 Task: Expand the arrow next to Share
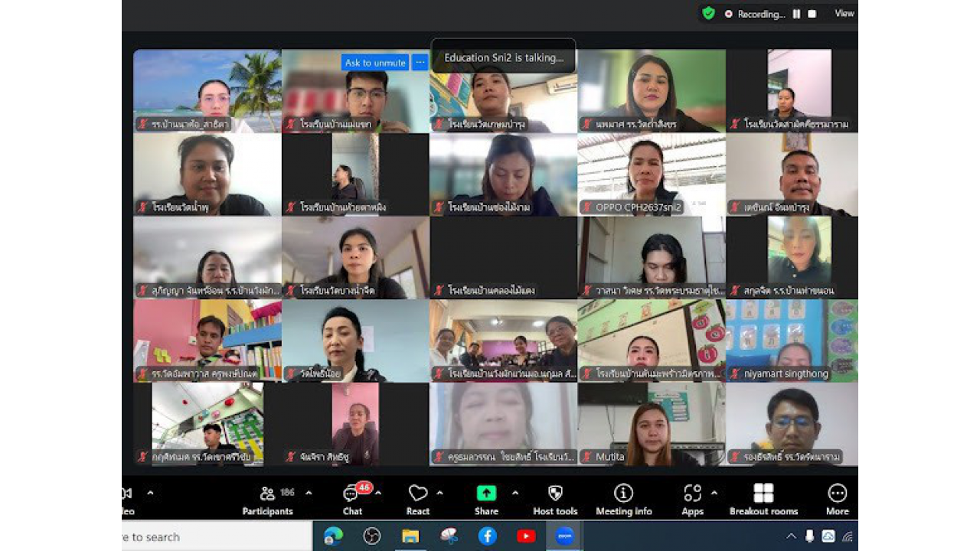coord(515,493)
